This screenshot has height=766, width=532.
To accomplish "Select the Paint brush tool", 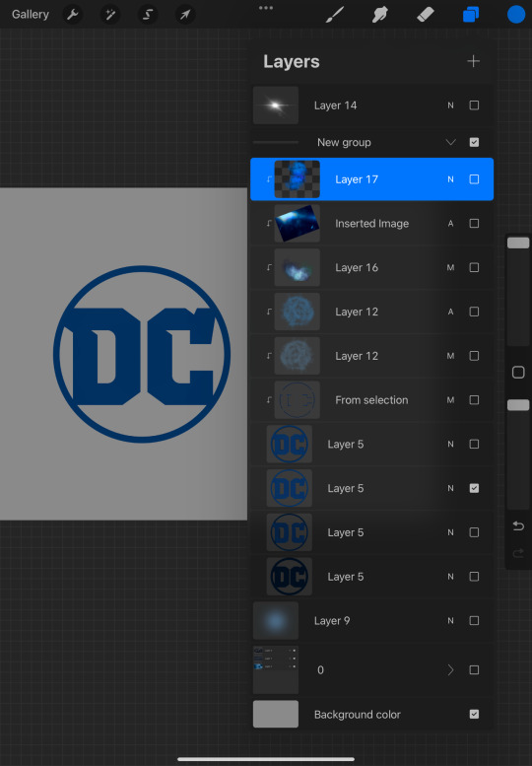I will point(335,15).
